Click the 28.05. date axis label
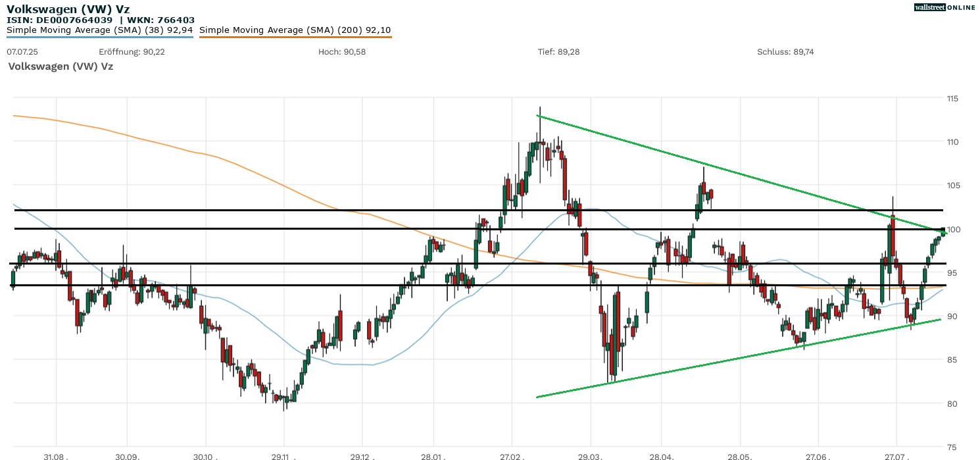This screenshot has height=460, width=980. coord(740,455)
